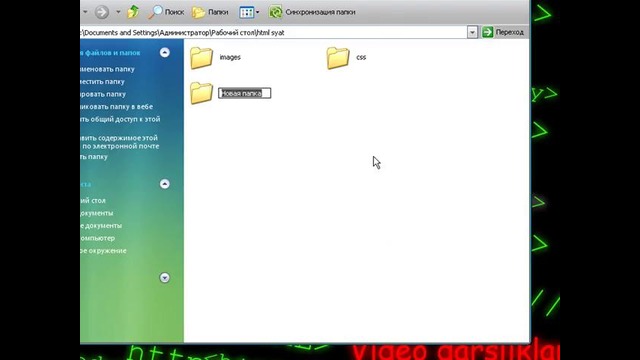Click the Переход go button
The height and width of the screenshot is (360, 640).
click(x=503, y=32)
